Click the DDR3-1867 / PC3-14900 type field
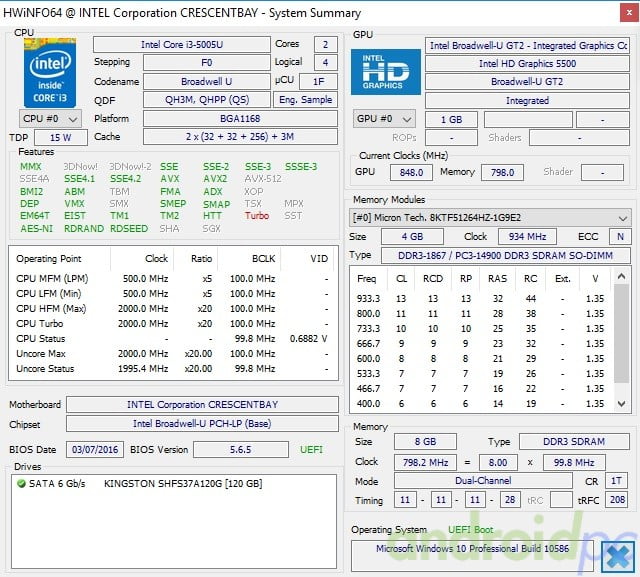Screen dimensions: 640x577 coord(505,256)
